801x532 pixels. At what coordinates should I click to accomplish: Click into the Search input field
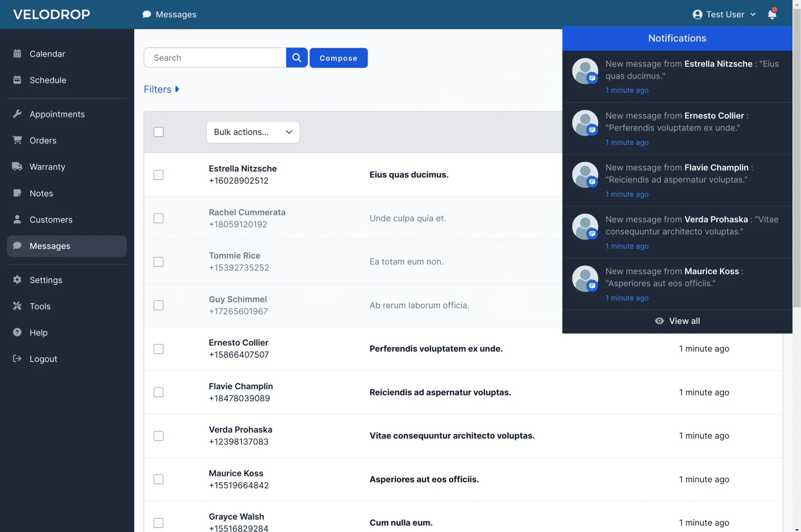coord(215,58)
